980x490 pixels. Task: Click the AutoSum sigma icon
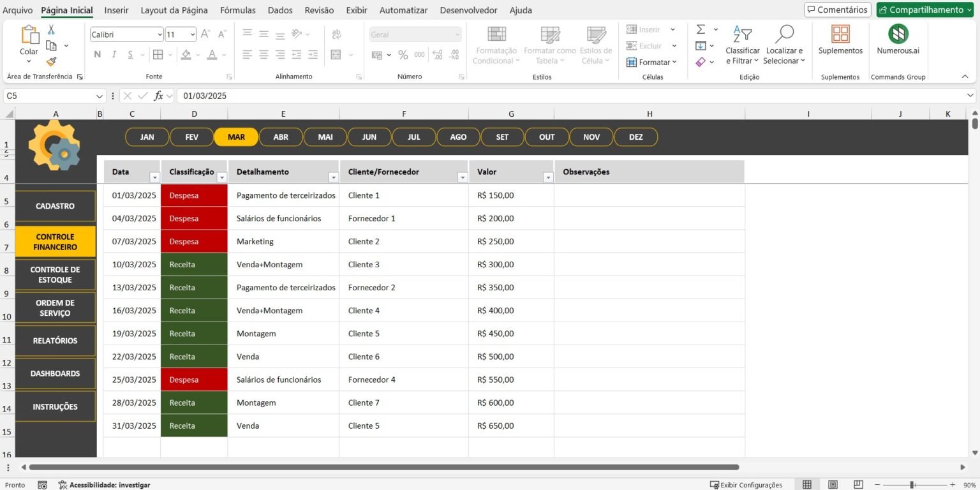(701, 29)
